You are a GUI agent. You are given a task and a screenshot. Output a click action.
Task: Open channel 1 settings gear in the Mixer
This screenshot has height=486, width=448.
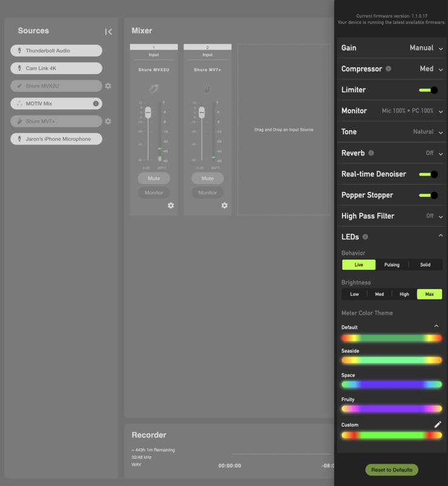click(171, 205)
